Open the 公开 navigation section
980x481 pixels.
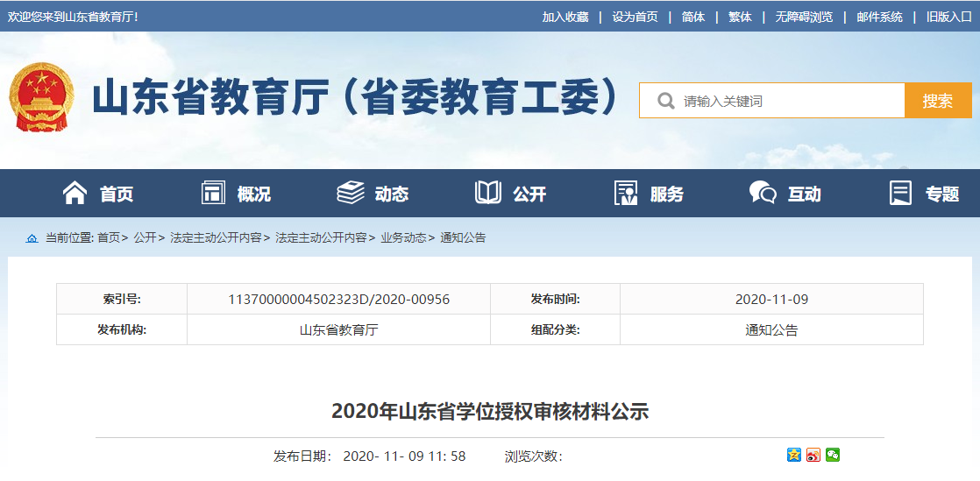[x=510, y=194]
